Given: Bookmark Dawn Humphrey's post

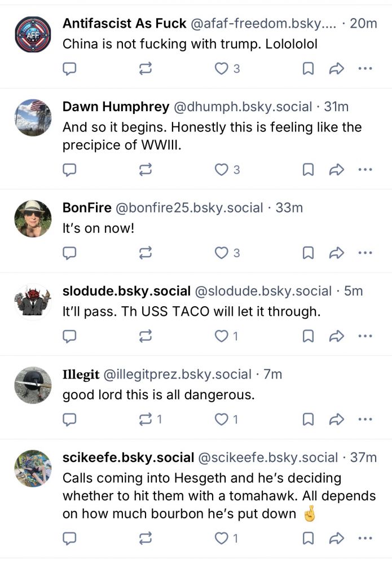Looking at the screenshot, I should point(308,169).
